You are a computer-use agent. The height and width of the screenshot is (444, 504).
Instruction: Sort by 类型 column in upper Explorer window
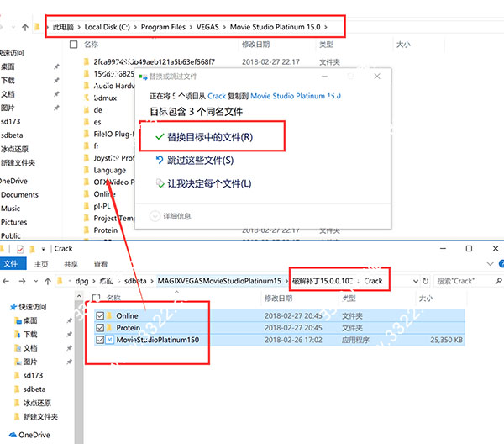[x=326, y=44]
